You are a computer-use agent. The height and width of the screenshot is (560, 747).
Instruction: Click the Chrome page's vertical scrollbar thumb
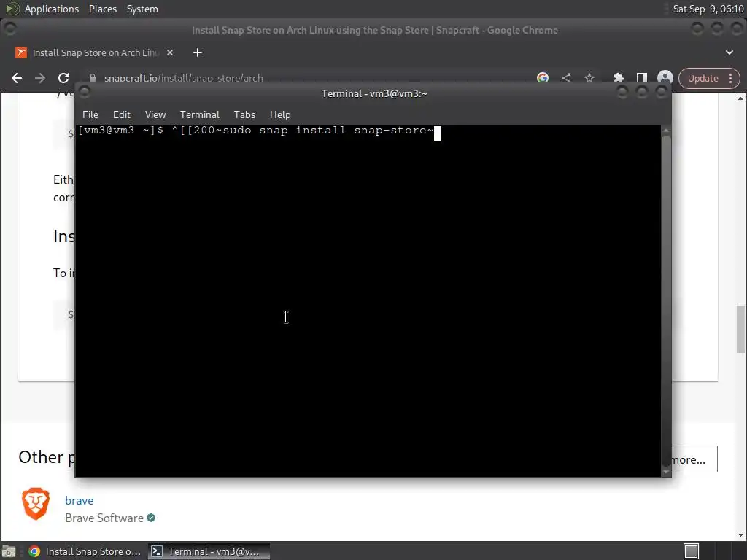740,329
